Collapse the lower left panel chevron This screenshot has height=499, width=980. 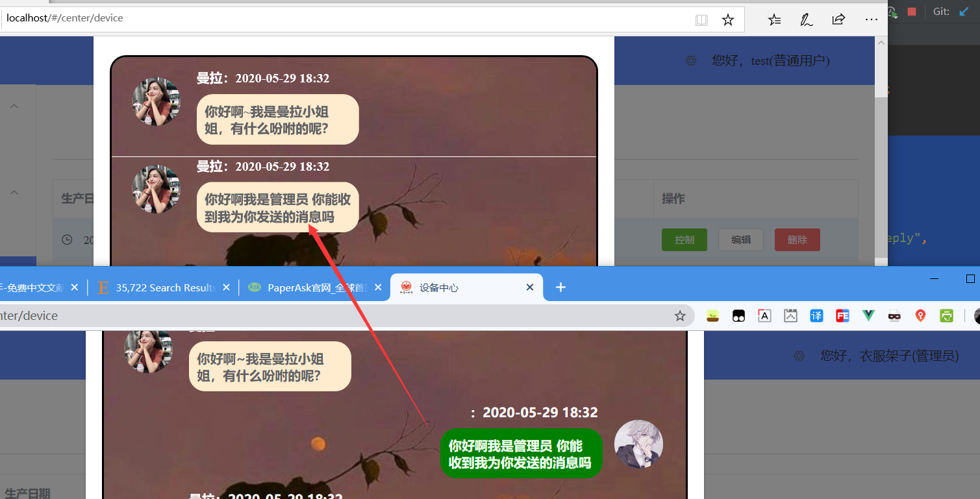(14, 192)
